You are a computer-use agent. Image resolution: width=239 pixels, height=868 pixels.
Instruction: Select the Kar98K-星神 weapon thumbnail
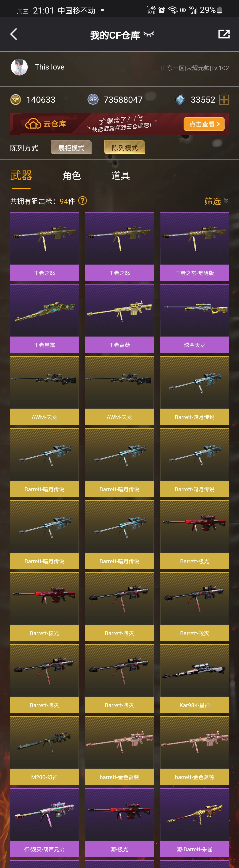195,679
